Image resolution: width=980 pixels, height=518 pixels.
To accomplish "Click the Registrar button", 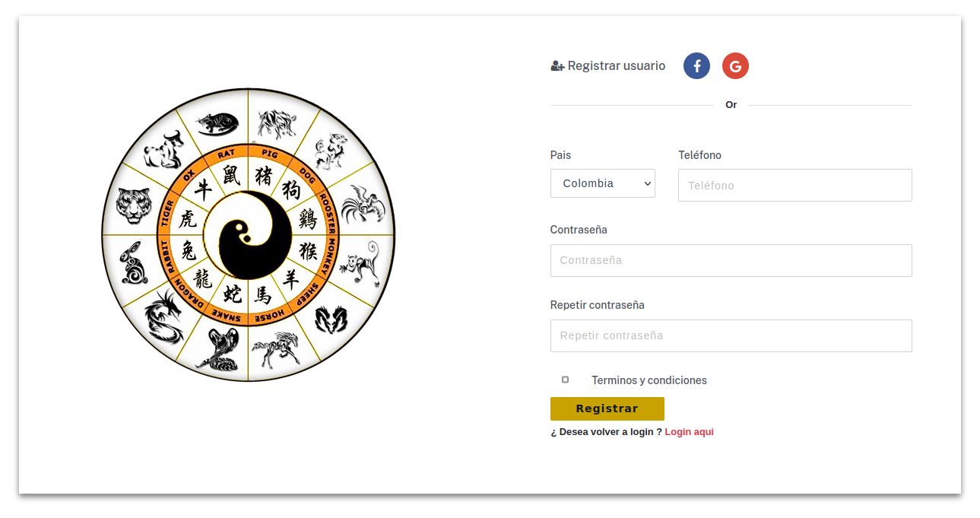I will [607, 408].
